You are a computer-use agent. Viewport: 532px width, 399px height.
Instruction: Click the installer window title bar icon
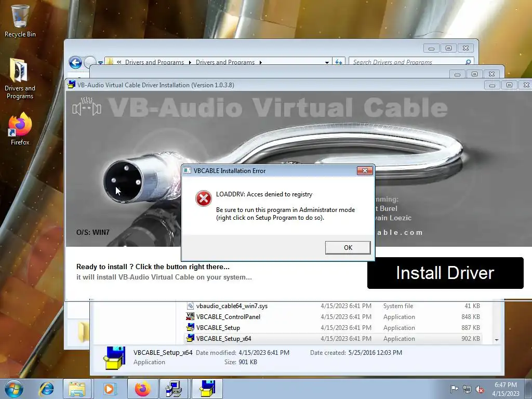pos(71,85)
